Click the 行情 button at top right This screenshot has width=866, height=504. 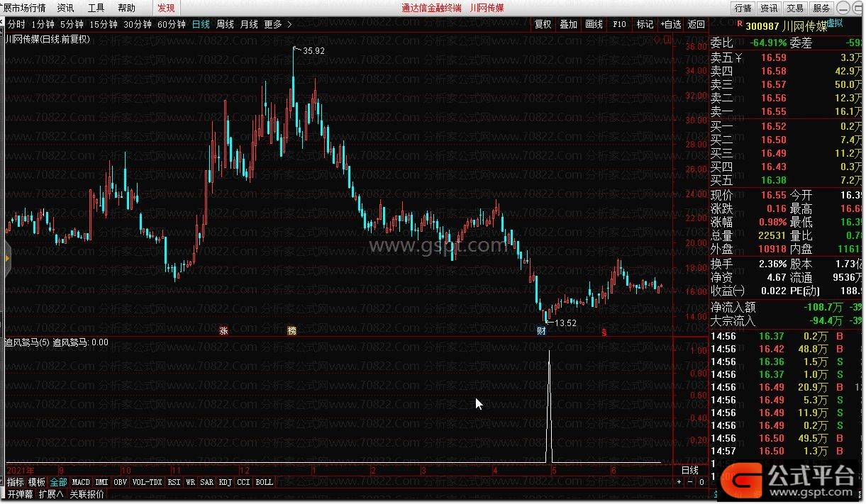coord(743,8)
